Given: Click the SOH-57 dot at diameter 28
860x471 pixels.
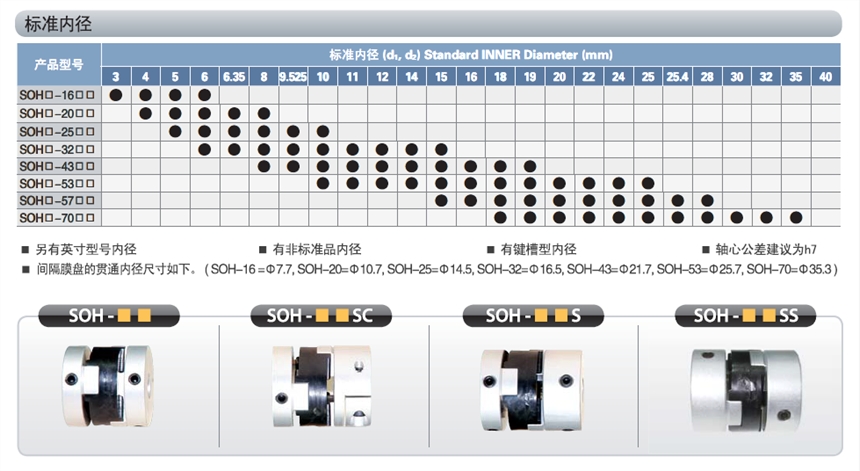Looking at the screenshot, I should 707,200.
